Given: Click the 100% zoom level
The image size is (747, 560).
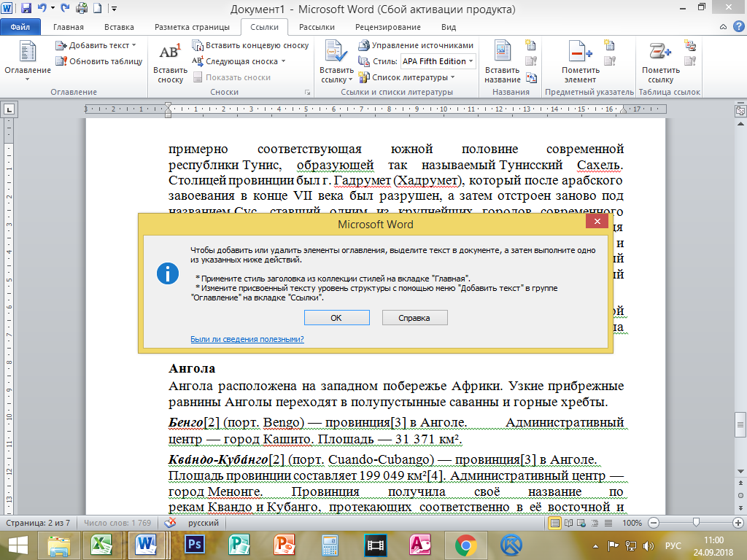Looking at the screenshot, I should point(632,523).
